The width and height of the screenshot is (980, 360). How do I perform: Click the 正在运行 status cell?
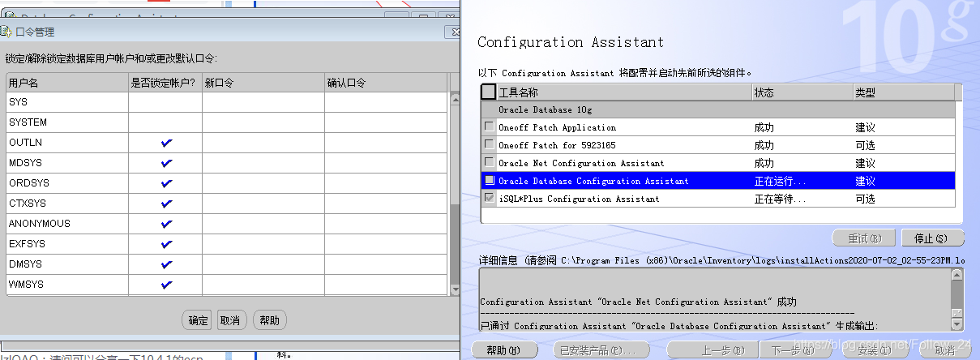802,181
